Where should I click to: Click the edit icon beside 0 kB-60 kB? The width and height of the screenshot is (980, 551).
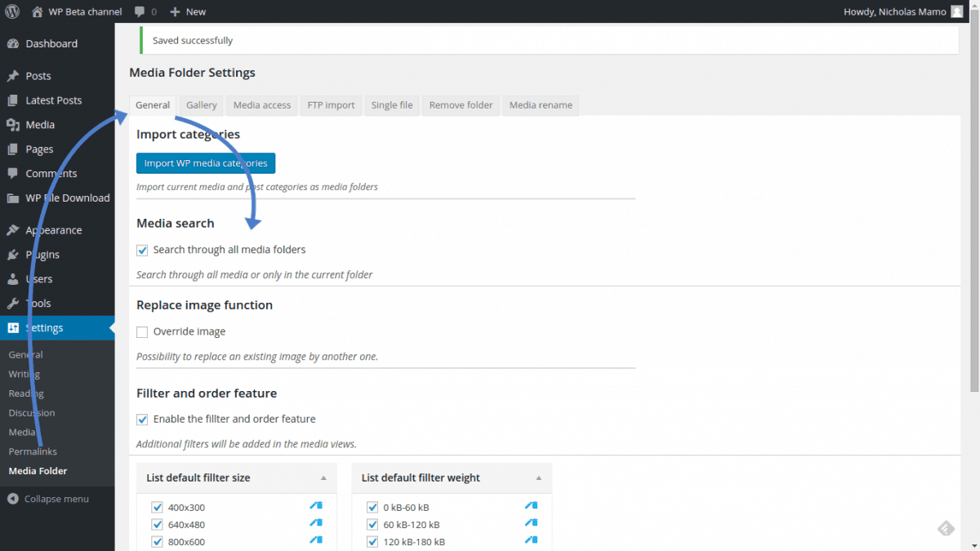531,506
